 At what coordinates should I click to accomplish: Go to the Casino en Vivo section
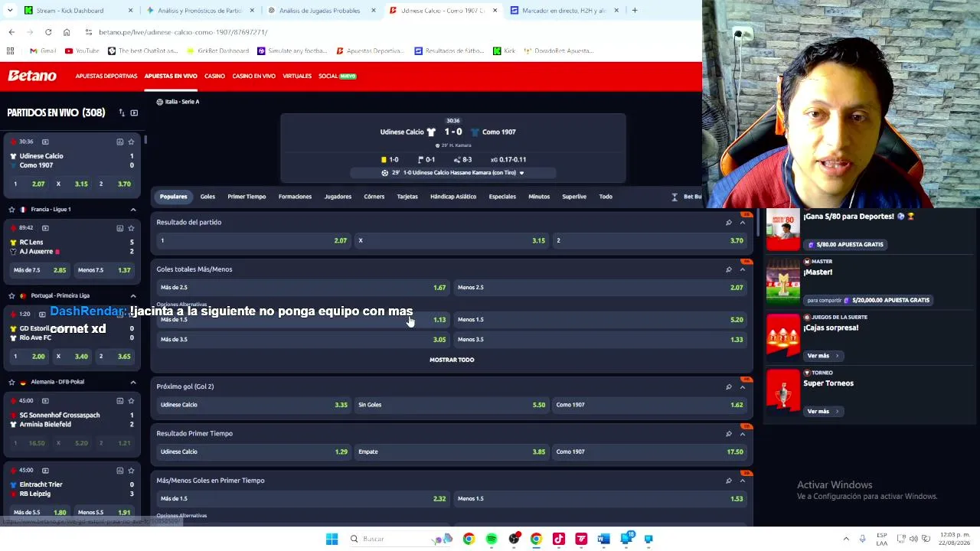pos(253,76)
